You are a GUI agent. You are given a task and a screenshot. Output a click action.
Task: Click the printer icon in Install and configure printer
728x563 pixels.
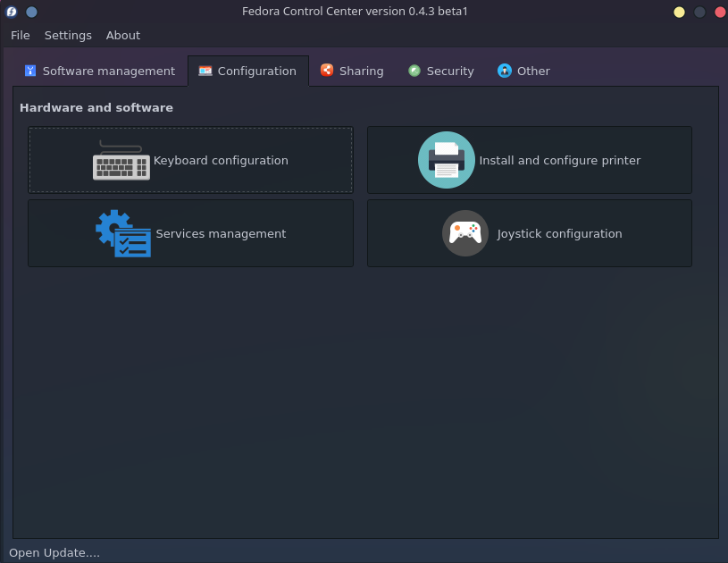[x=446, y=160]
